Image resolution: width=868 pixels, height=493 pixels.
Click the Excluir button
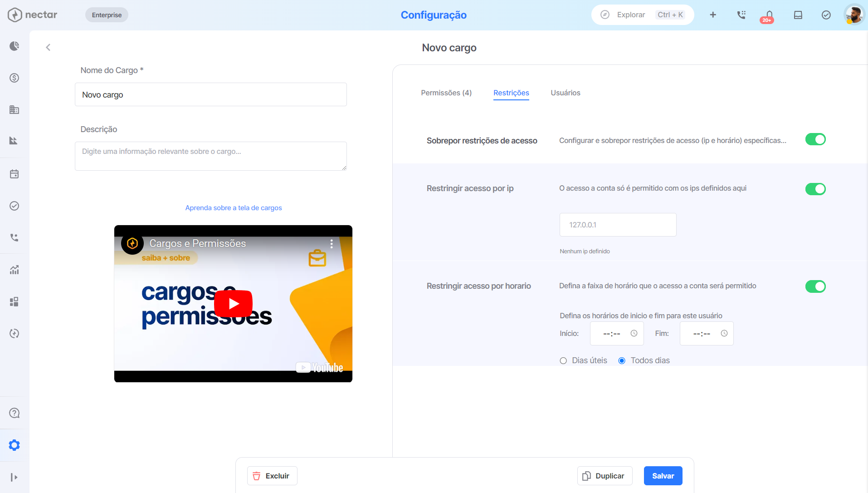click(272, 476)
